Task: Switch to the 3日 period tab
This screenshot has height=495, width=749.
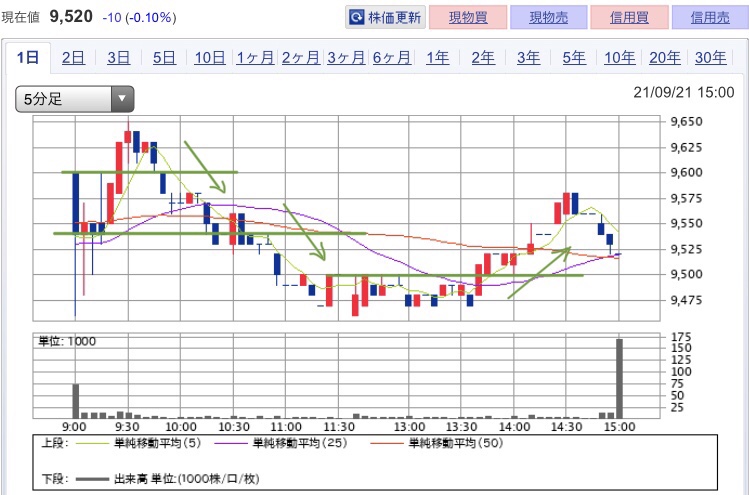Action: point(118,58)
